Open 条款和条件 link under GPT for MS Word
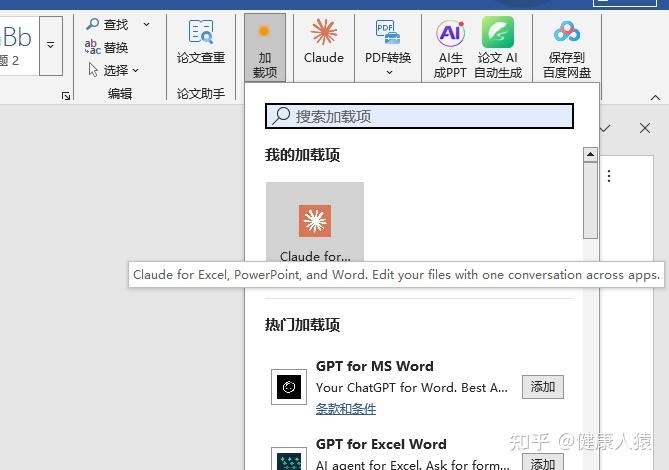This screenshot has width=669, height=470. pos(346,409)
